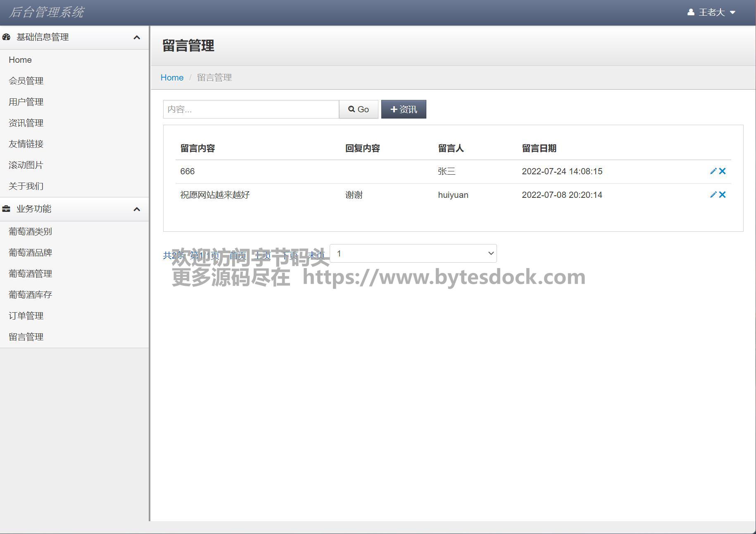Viewport: 756px width, 534px height.
Task: Click the Home breadcrumb link
Action: point(172,78)
